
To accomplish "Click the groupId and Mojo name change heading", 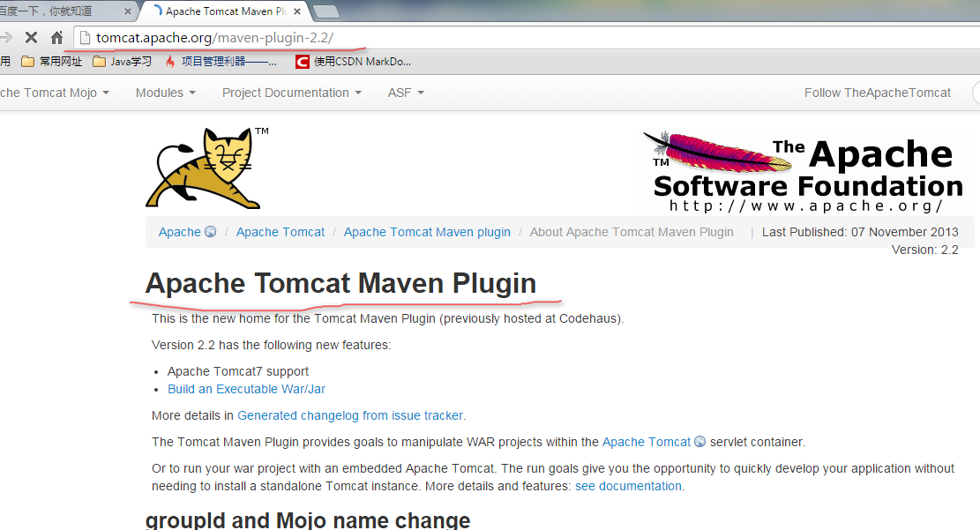I will 308,520.
